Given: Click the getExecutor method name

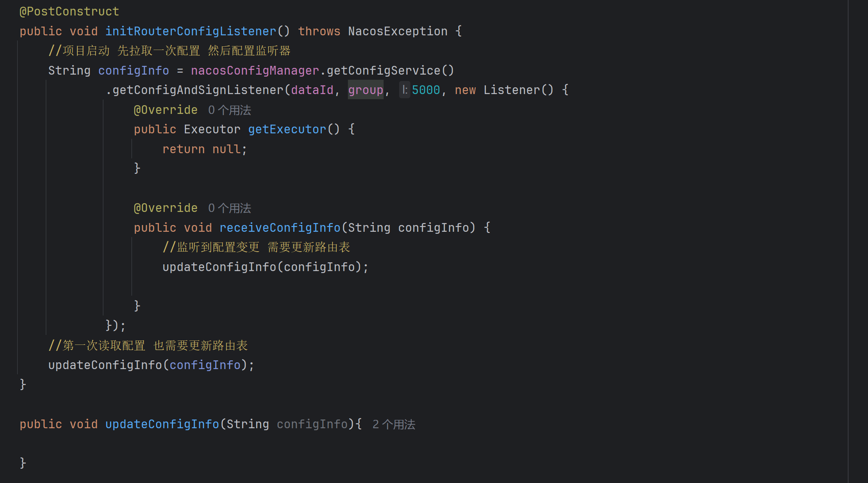Looking at the screenshot, I should [x=287, y=129].
